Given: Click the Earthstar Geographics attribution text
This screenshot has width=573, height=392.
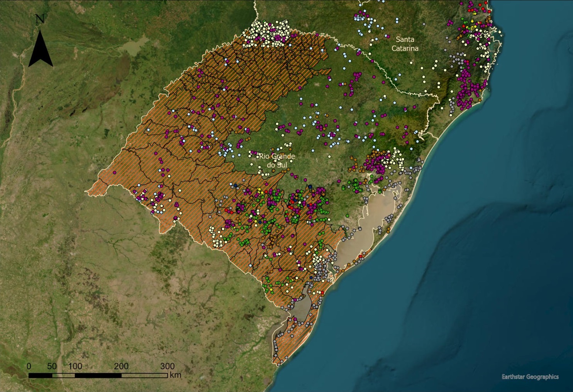Looking at the screenshot, I should click(x=530, y=377).
